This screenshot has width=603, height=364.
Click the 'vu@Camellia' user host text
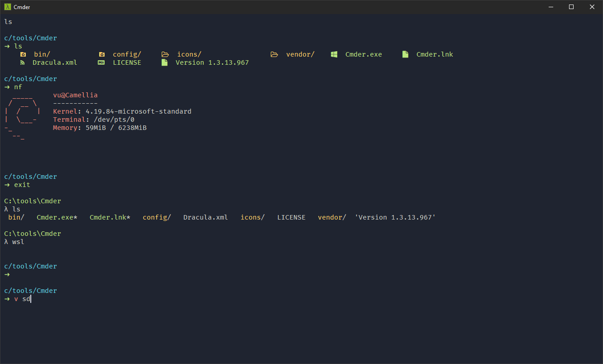tap(75, 95)
